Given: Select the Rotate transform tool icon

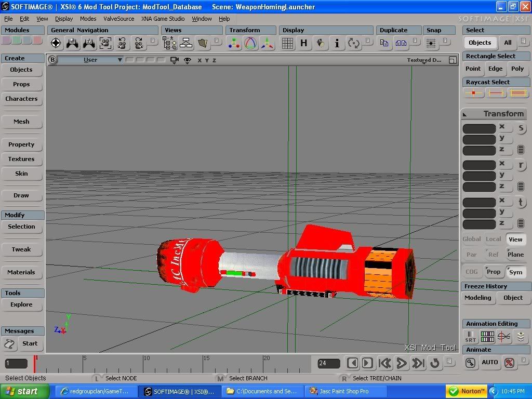Looking at the screenshot, I should pos(251,43).
